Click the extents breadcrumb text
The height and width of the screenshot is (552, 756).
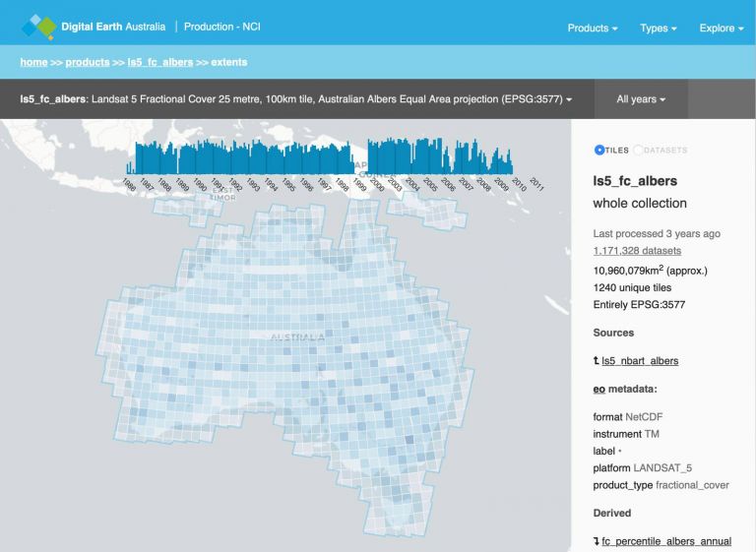point(229,62)
